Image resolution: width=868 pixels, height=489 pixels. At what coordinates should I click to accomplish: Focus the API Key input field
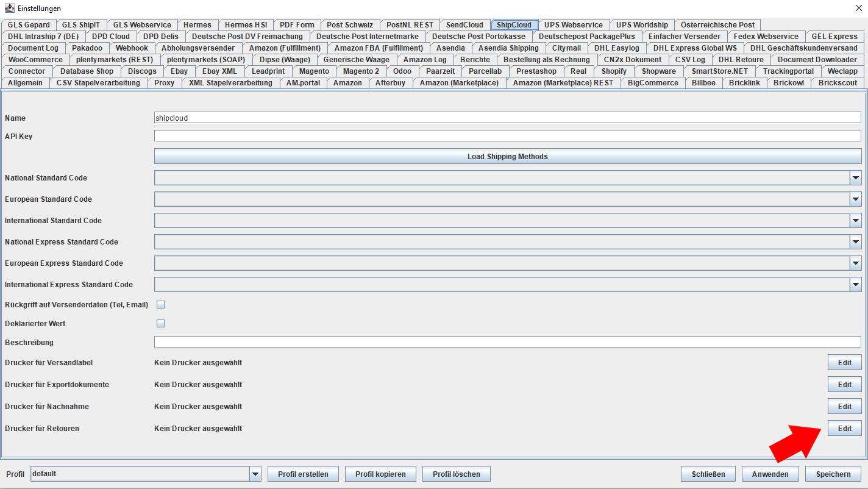[508, 136]
